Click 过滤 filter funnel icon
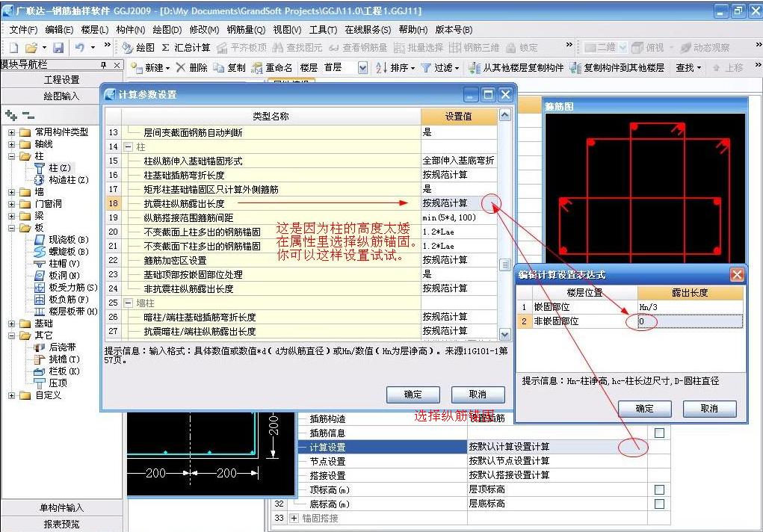Image resolution: width=763 pixels, height=532 pixels. click(439, 68)
